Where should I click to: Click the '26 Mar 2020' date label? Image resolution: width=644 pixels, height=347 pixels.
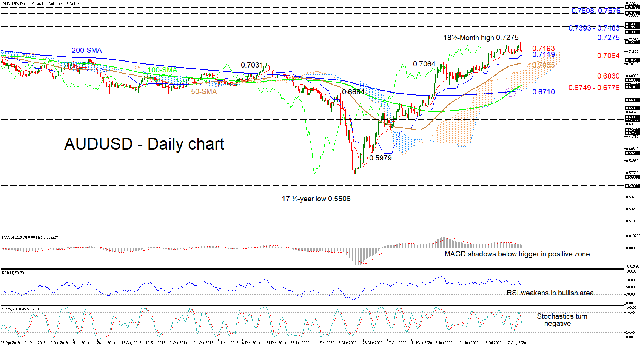point(373,343)
